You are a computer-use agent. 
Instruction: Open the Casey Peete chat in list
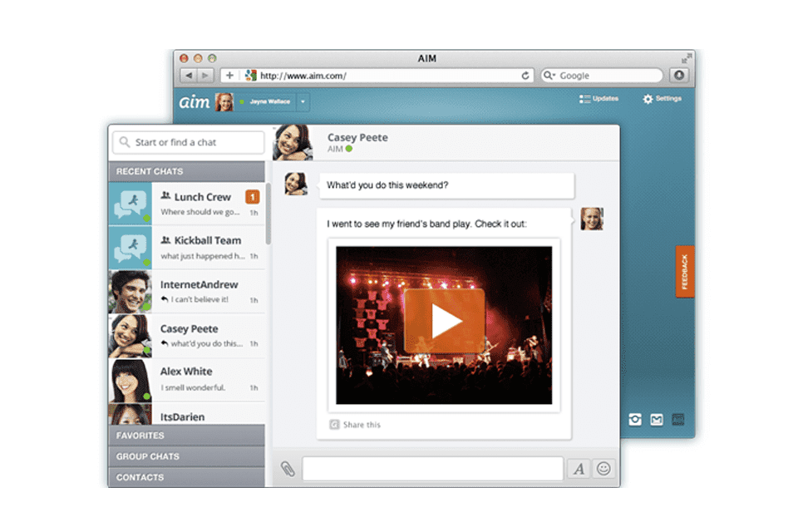pos(186,336)
